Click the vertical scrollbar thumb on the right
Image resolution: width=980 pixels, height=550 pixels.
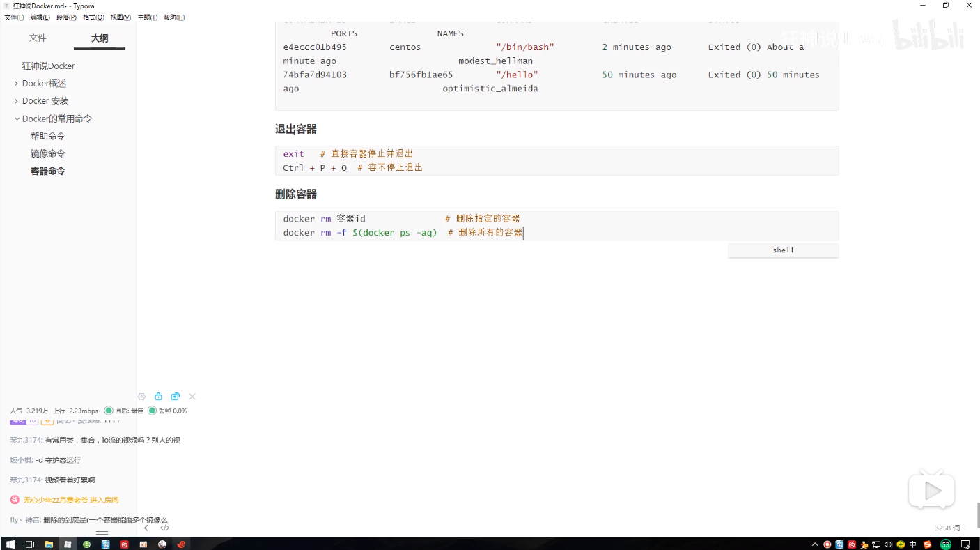click(x=977, y=514)
